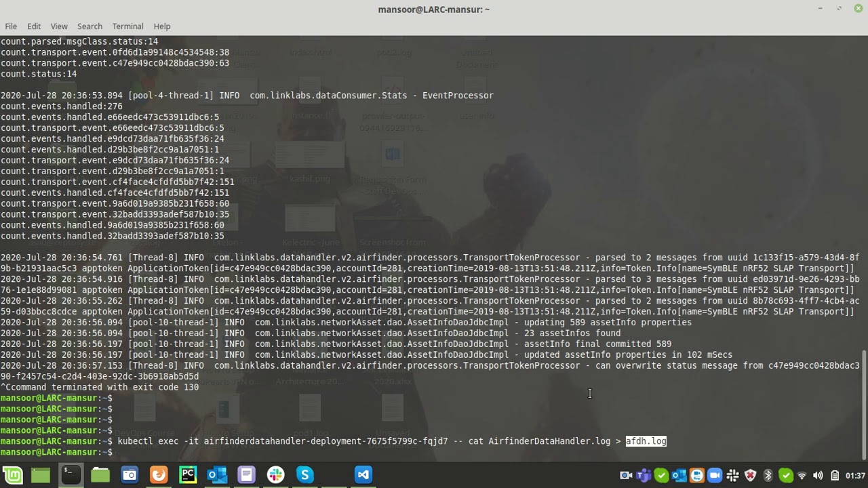Open the File menu
This screenshot has height=488, width=868.
[x=11, y=26]
